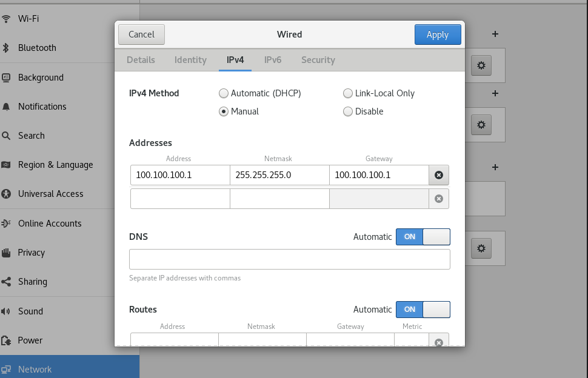This screenshot has height=378, width=588.
Task: Click the 'IPv4 Method' label
Action: pos(154,93)
